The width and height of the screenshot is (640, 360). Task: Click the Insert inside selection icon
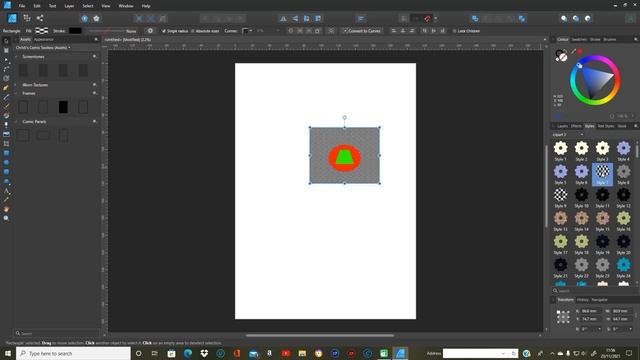pos(588,18)
